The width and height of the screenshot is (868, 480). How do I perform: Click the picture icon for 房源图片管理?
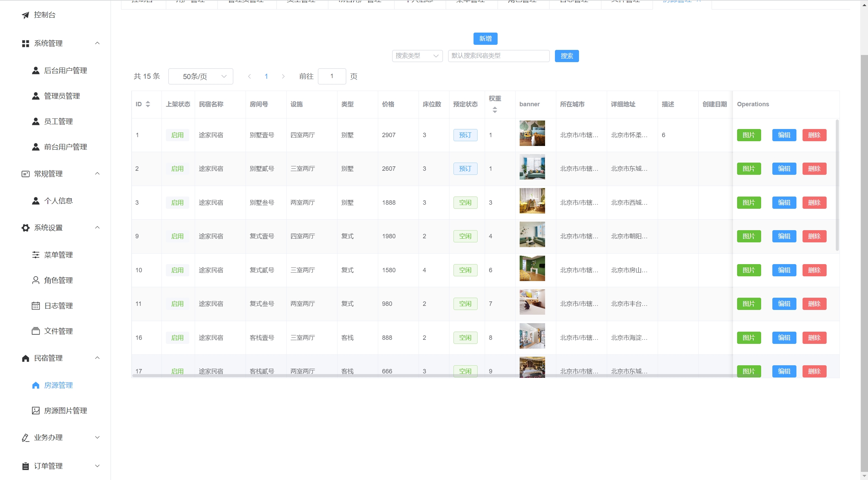(36, 411)
